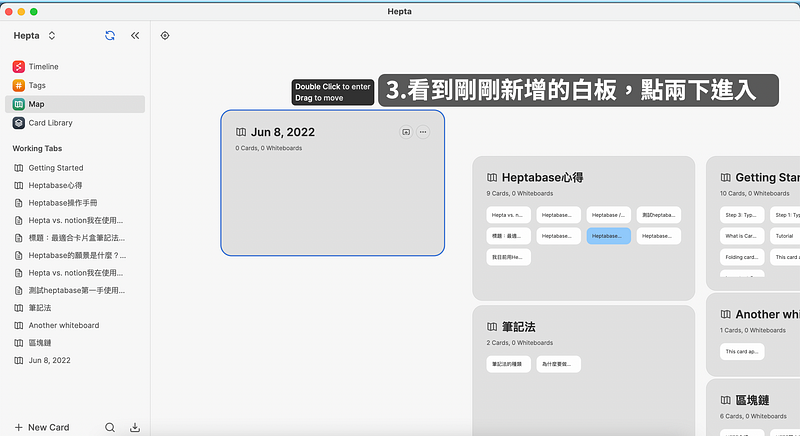
Task: Select the Hepta vs. n... card
Action: (508, 215)
